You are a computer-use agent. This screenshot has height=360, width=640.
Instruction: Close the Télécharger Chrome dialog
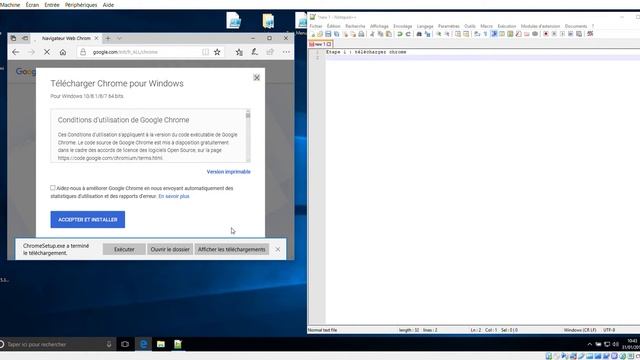(x=256, y=78)
